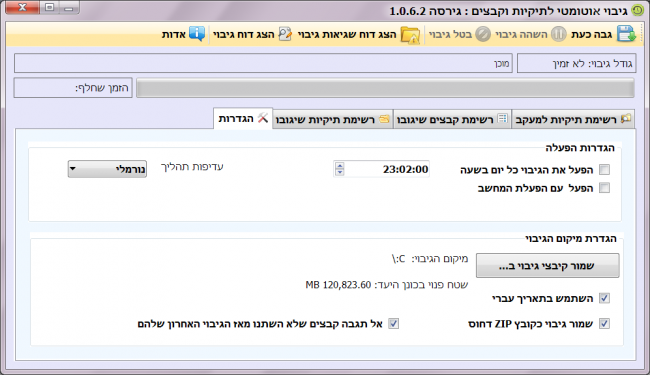The image size is (650, 375).
Task: Click the 'גודל גיבוי: לא זמין' field
Action: pyautogui.click(x=577, y=63)
